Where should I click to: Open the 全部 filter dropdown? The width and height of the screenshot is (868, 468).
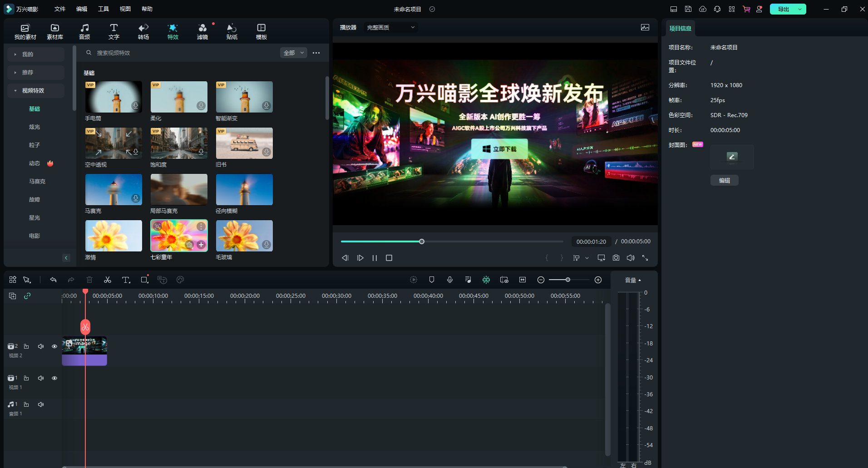tap(293, 53)
